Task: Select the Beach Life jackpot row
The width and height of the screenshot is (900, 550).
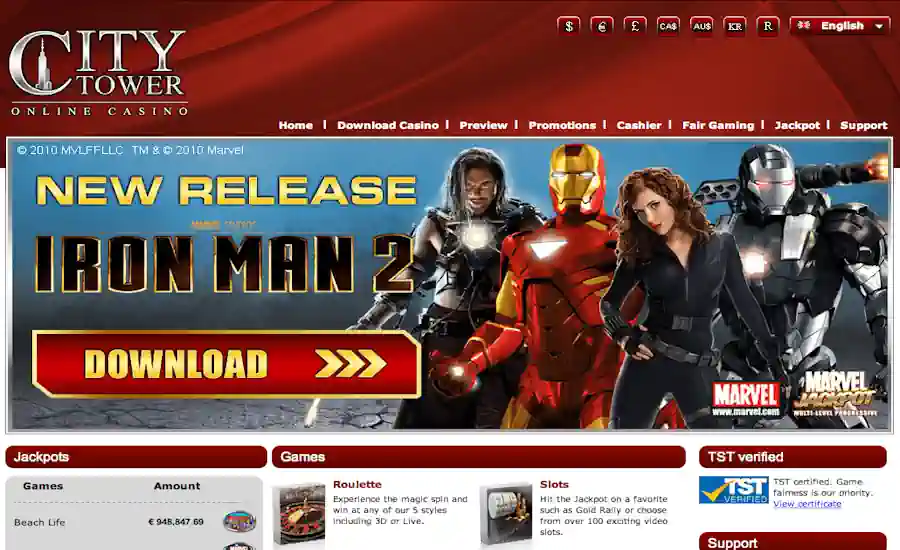Action: tap(134, 522)
